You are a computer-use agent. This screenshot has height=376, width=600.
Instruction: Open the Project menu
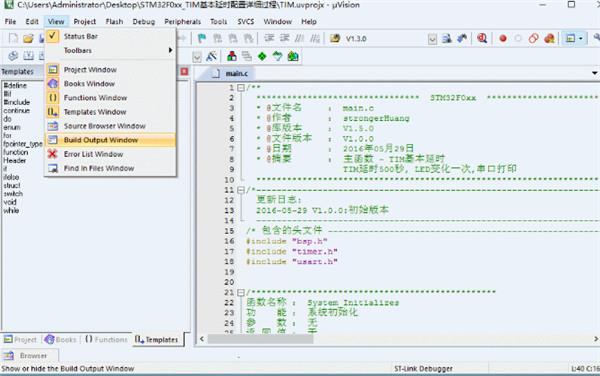point(85,21)
